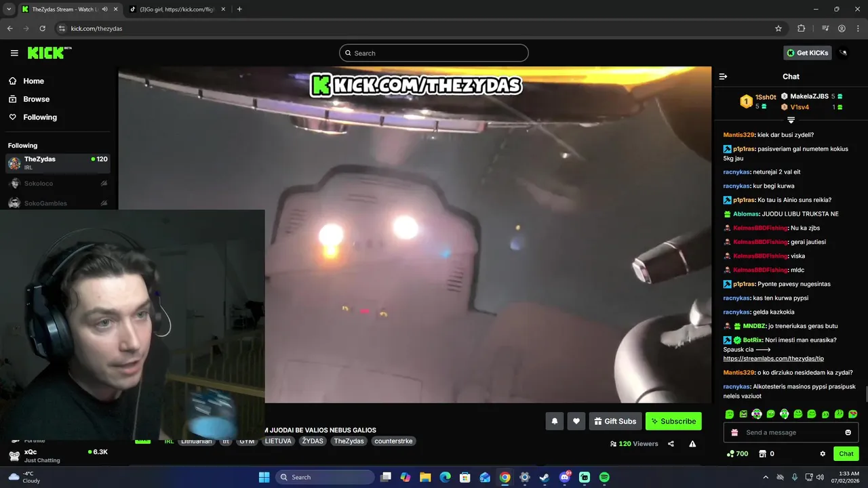Select Sokoloco followed channel
Viewport: 868px width, 488px height.
58,184
